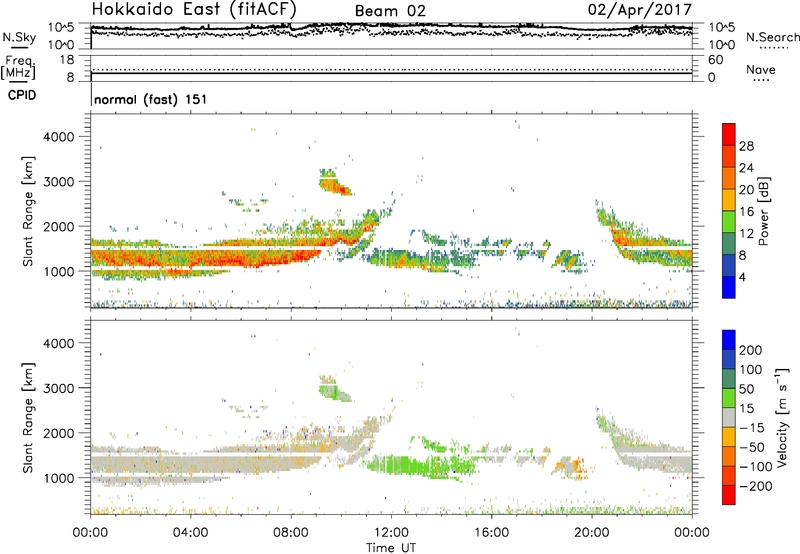Viewport: 800px width, 554px height.
Task: Click the green echo patch near 3000 km in velocity panel
Action: click(334, 391)
